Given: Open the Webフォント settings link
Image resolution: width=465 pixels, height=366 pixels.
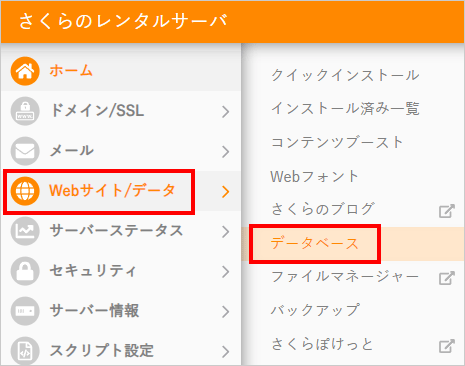Looking at the screenshot, I should click(x=314, y=176).
